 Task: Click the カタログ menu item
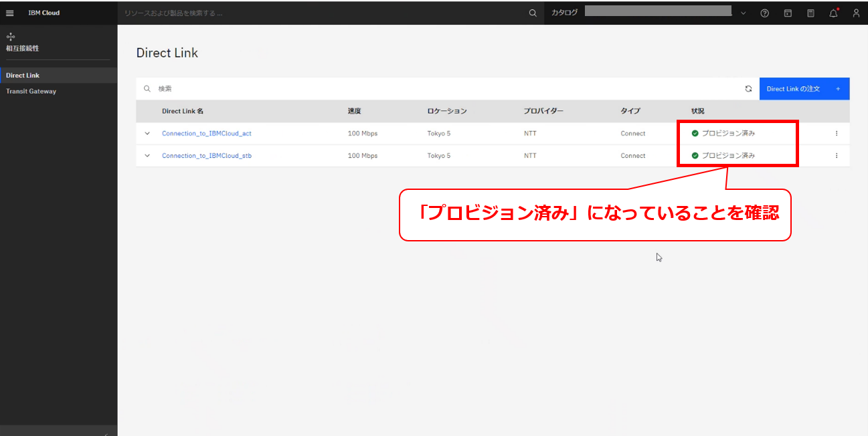pyautogui.click(x=564, y=13)
